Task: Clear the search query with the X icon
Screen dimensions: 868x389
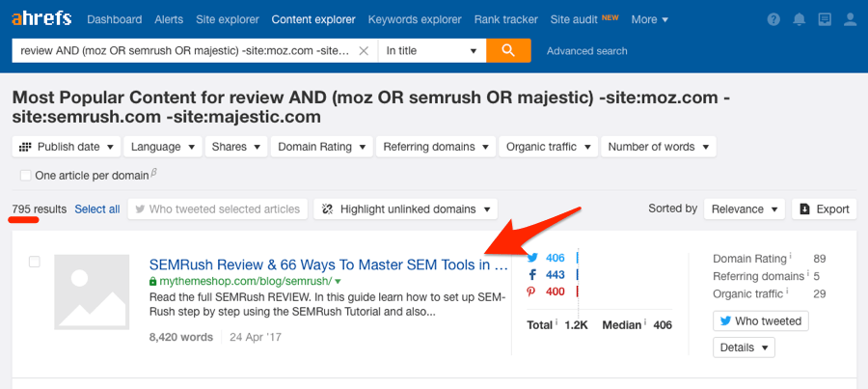Action: pyautogui.click(x=364, y=51)
